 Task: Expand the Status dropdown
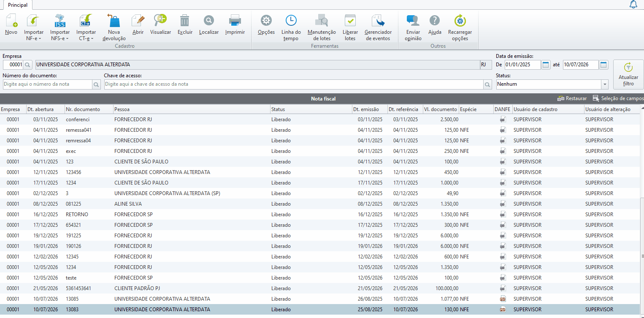click(605, 84)
